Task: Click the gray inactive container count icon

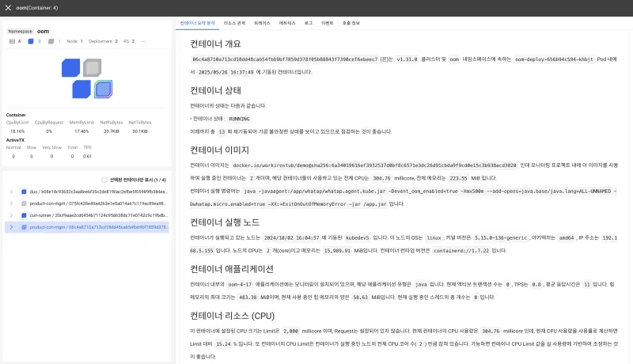Action: pyautogui.click(x=51, y=41)
